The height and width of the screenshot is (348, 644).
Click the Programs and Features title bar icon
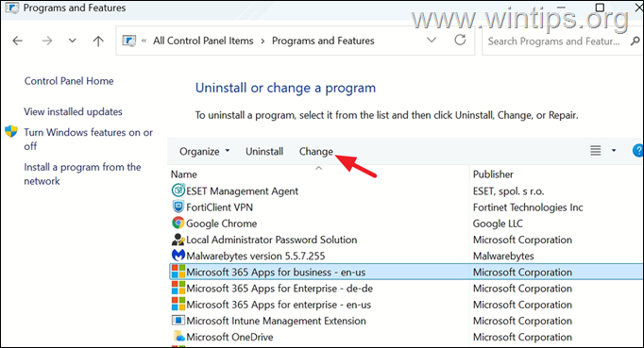[12, 8]
